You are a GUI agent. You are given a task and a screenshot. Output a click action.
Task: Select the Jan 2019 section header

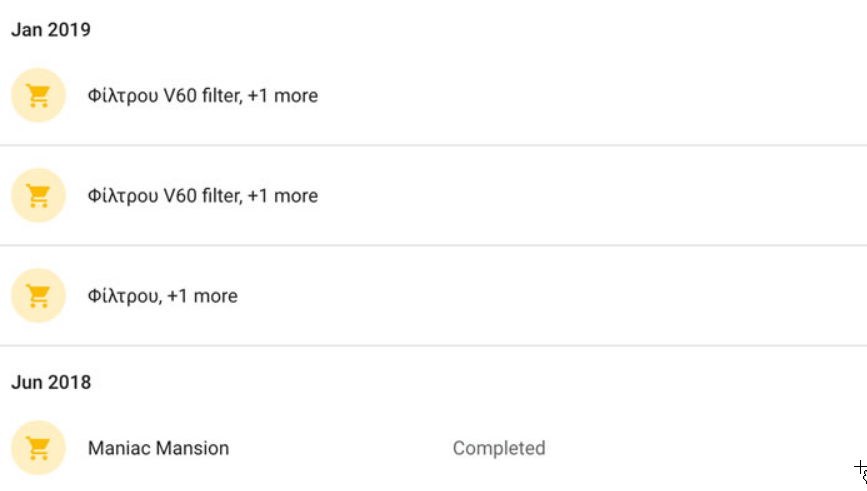tap(51, 30)
